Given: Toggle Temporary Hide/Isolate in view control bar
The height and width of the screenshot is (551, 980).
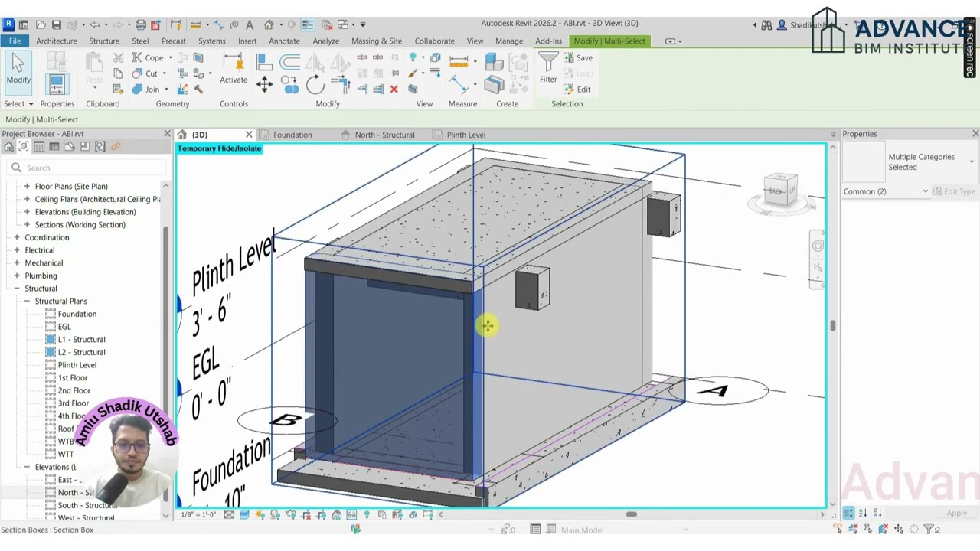Looking at the screenshot, I should (x=352, y=514).
